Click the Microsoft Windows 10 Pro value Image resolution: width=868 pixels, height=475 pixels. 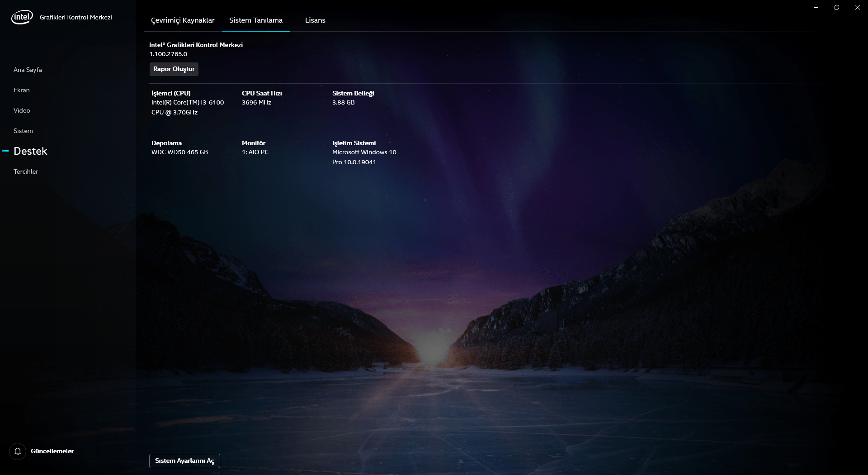(x=364, y=157)
